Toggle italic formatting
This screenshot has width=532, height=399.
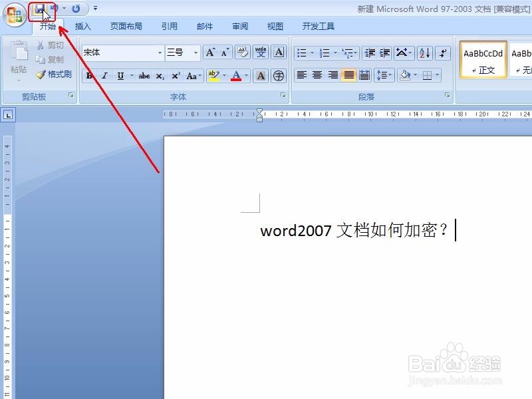point(105,76)
